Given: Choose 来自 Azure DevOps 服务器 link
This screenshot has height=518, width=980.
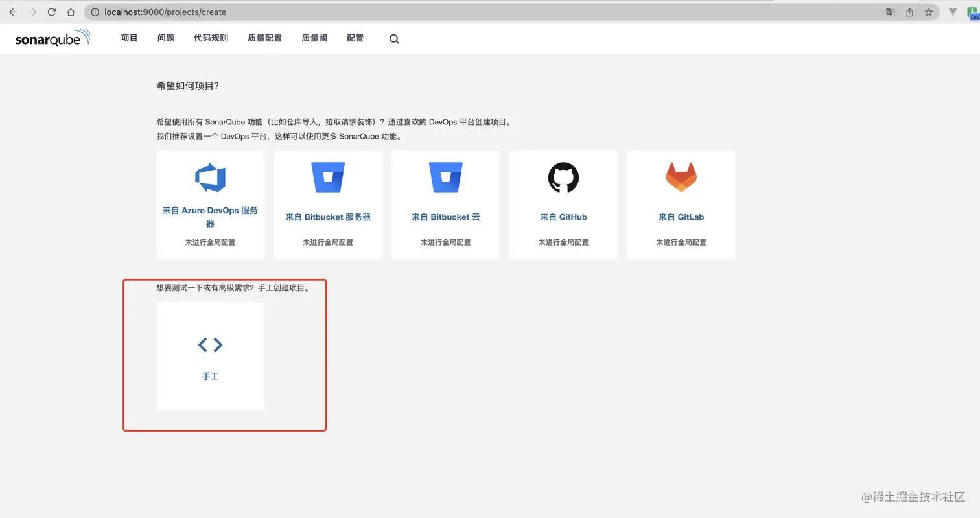Looking at the screenshot, I should pyautogui.click(x=210, y=217).
